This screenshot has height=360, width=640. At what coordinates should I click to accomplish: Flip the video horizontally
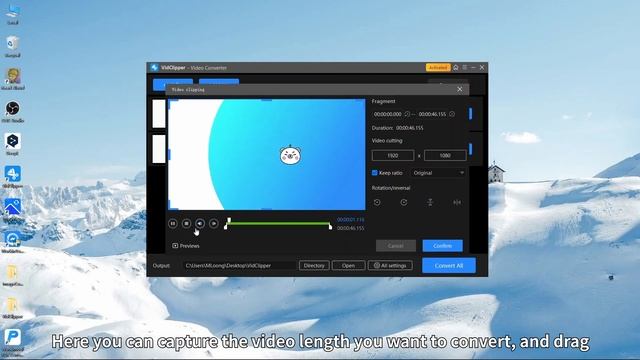coord(457,202)
